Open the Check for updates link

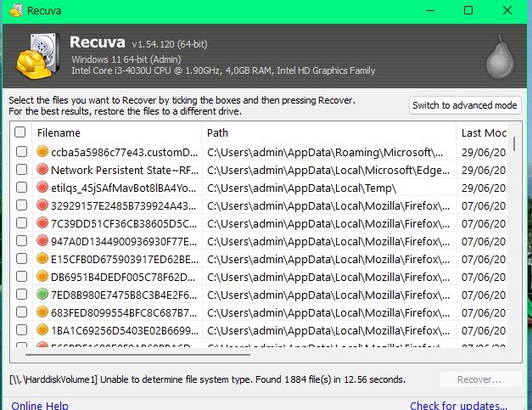pyautogui.click(x=458, y=406)
